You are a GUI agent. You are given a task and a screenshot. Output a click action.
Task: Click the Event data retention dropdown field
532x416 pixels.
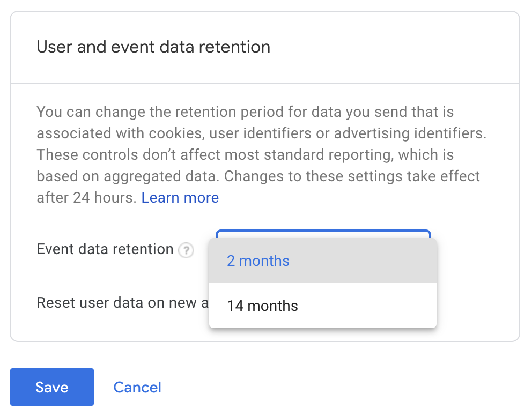(322, 234)
